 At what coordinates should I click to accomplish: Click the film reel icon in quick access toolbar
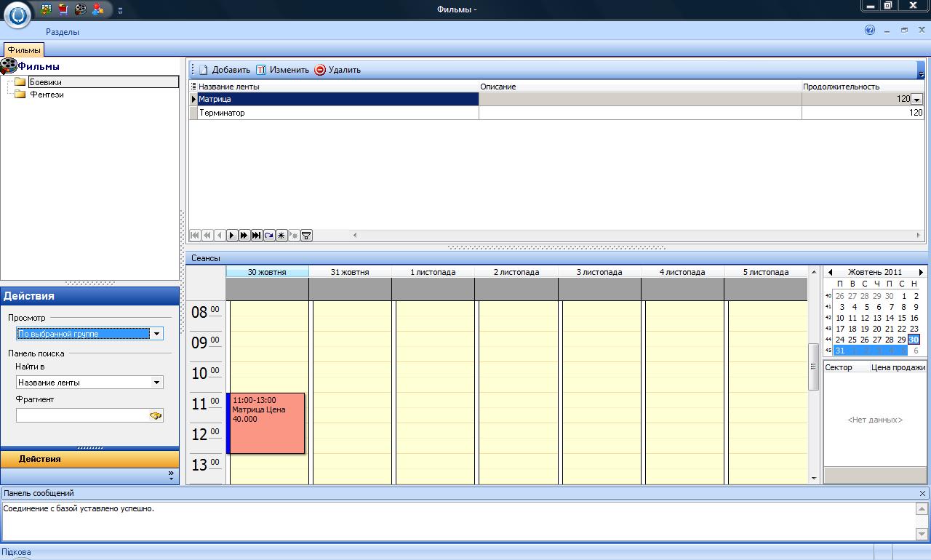pos(80,9)
